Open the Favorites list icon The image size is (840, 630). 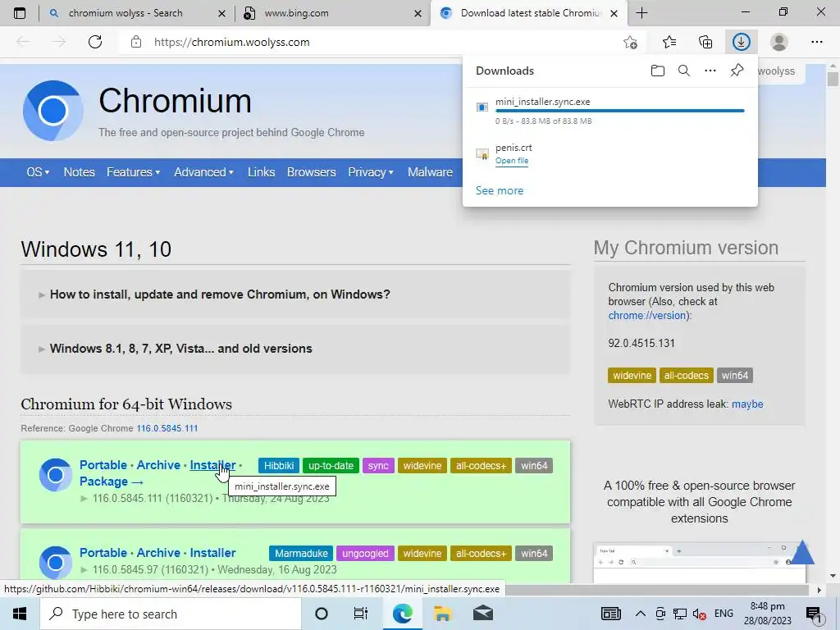(x=669, y=42)
